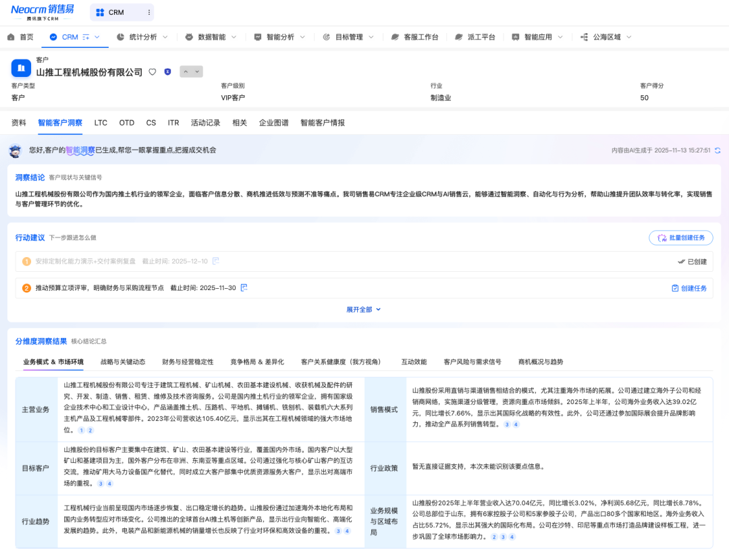Viewport: 729px width, 560px height.
Task: Select 互动效能 sub-tab
Action: pos(414,362)
